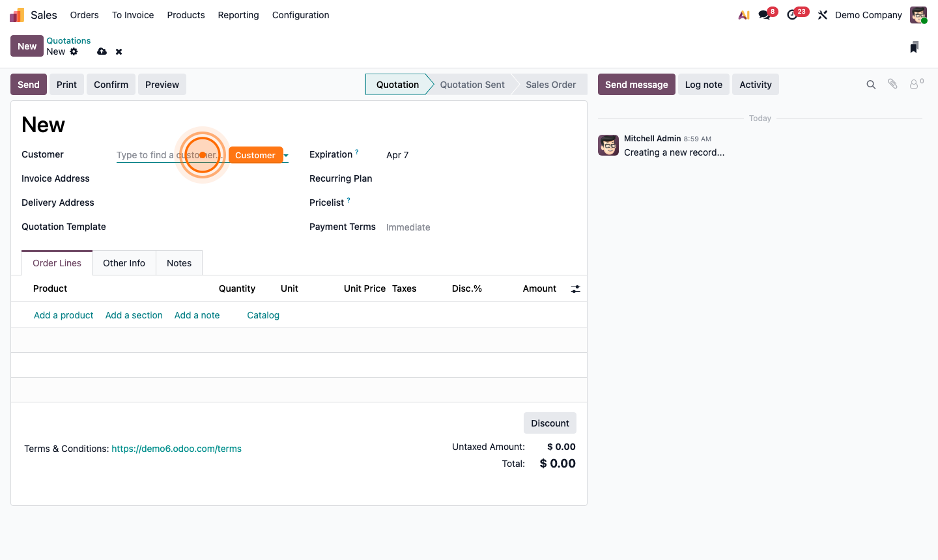
Task: Open the gear menu beside the New breadcrumb
Action: click(x=74, y=51)
